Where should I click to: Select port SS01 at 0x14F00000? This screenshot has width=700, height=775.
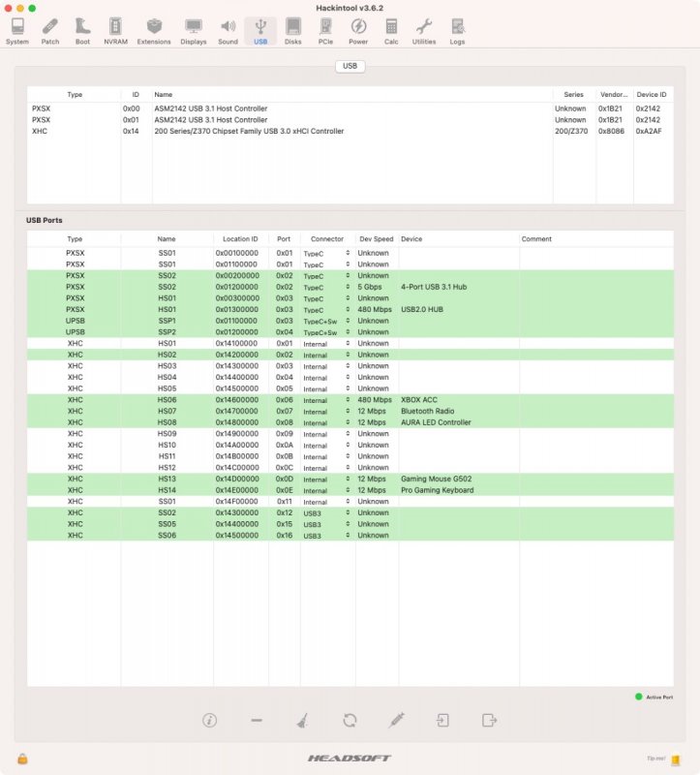[350, 501]
